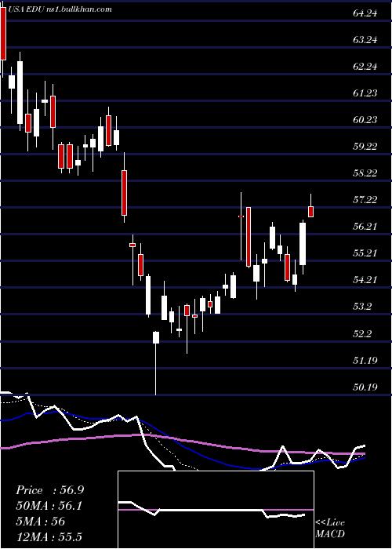Click the USA EDU ns1.bullkhan.com title text

[59, 9]
